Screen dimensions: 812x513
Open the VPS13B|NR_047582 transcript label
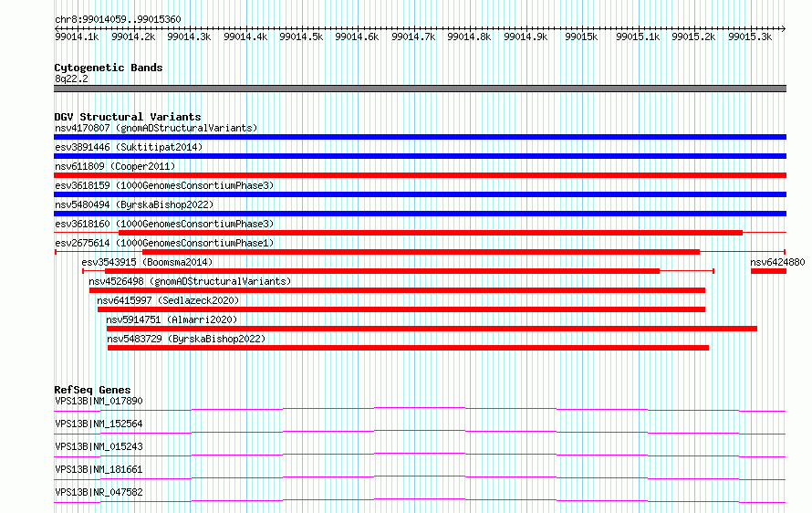pos(99,492)
